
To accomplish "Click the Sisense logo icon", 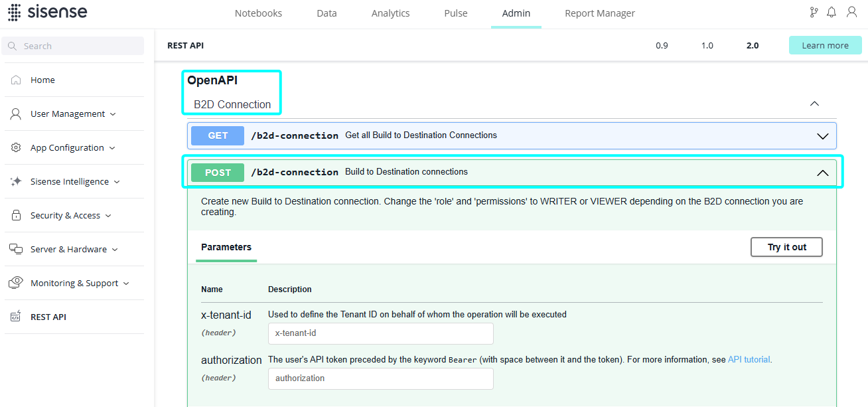I will [13, 13].
